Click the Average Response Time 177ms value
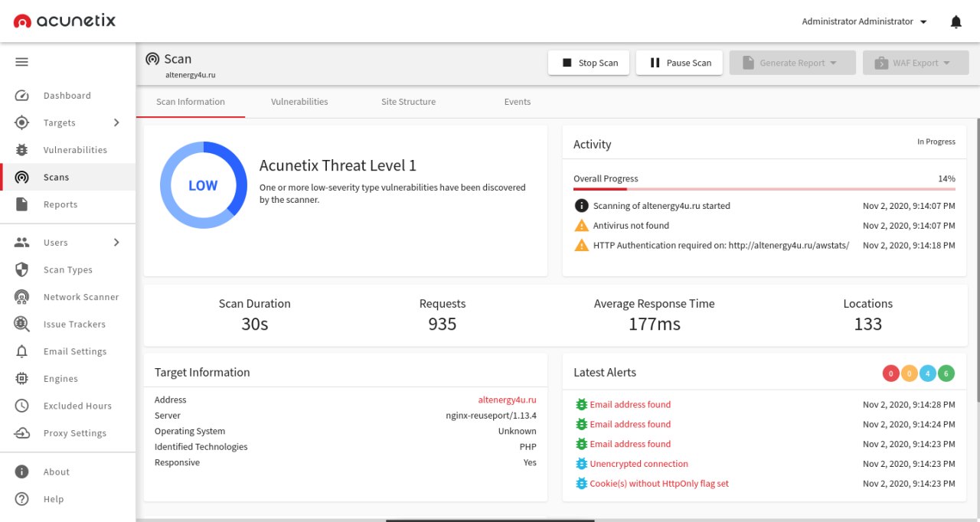 [x=655, y=324]
